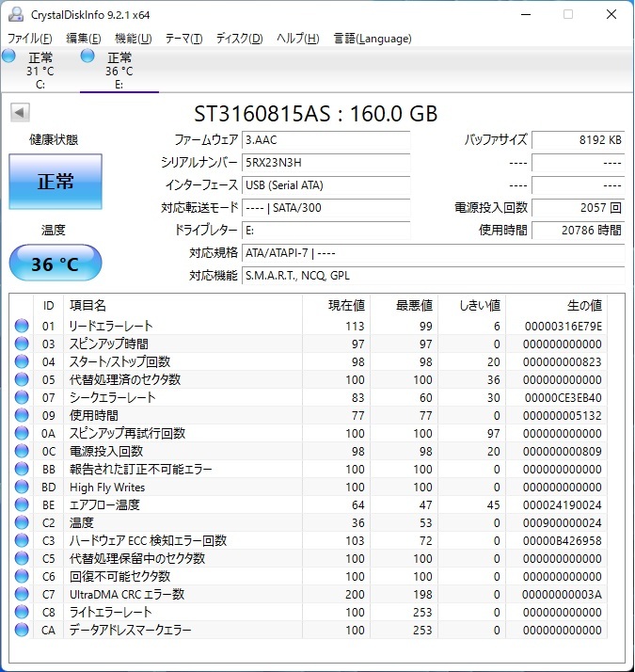The image size is (635, 672).
Task: Open the 機能(U) menu
Action: point(133,39)
